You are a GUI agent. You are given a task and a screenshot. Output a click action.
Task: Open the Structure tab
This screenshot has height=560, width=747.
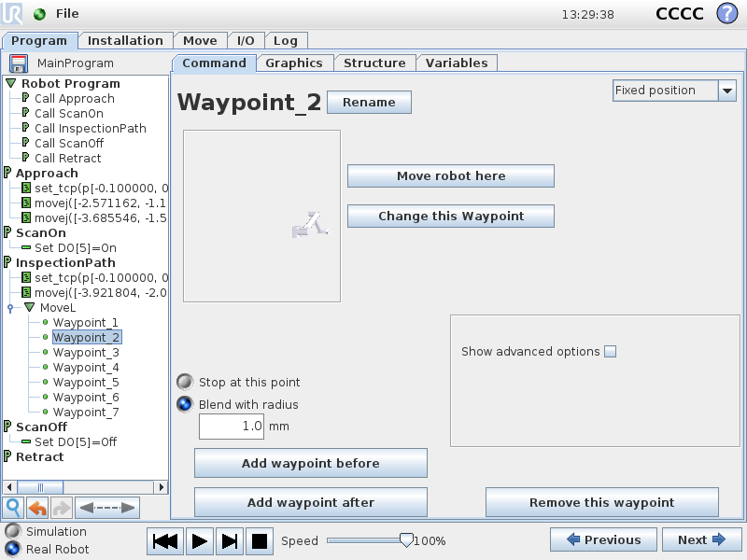click(x=373, y=63)
